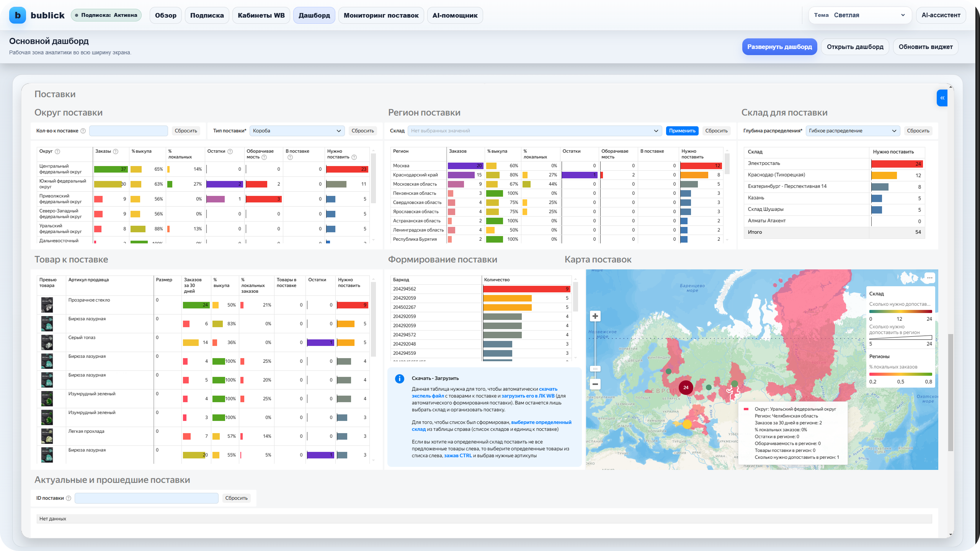Switch to Мониторинг поставок tab
Screen dimensions: 980x551
click(x=381, y=15)
